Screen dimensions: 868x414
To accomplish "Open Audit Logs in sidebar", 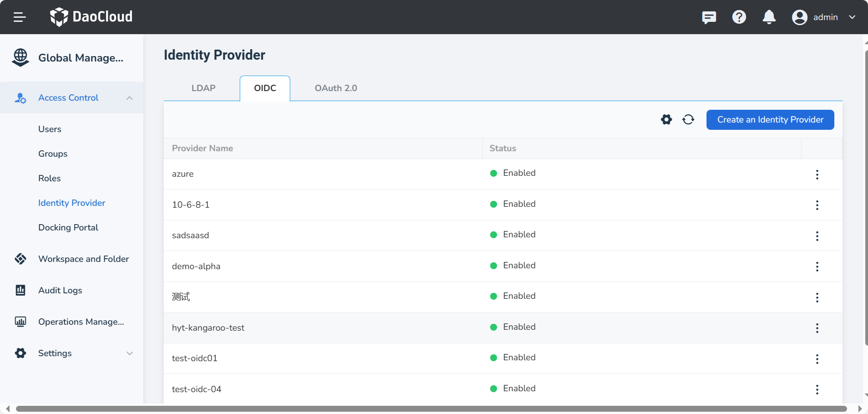I will coord(60,291).
